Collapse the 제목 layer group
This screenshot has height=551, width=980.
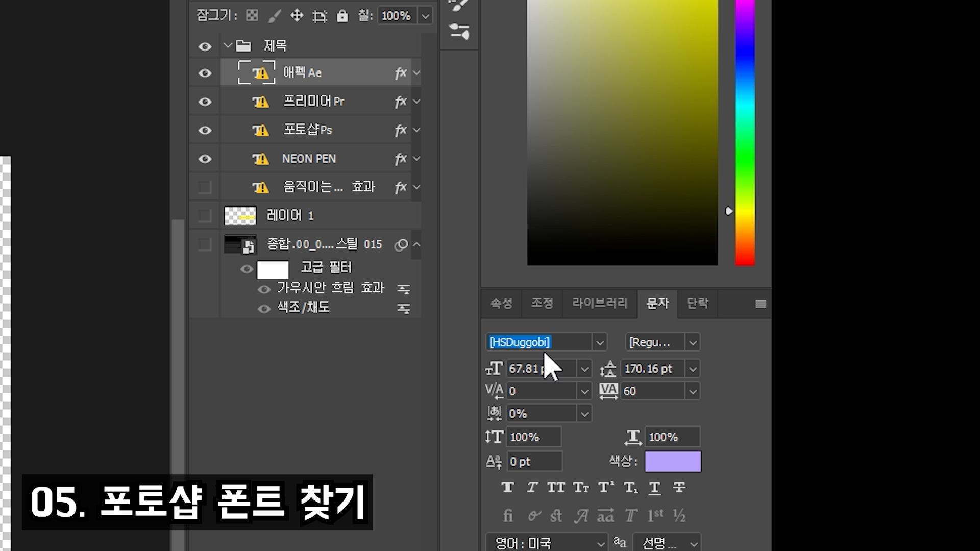[228, 46]
